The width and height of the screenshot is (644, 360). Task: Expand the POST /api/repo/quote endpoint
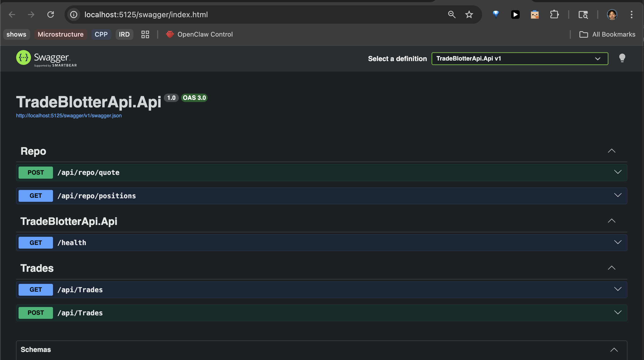618,172
